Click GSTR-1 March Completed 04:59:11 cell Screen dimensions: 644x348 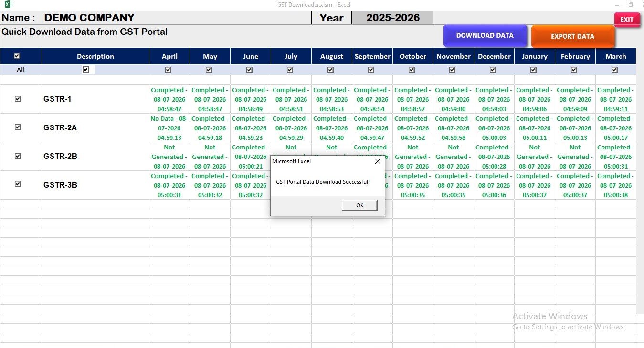coord(616,99)
